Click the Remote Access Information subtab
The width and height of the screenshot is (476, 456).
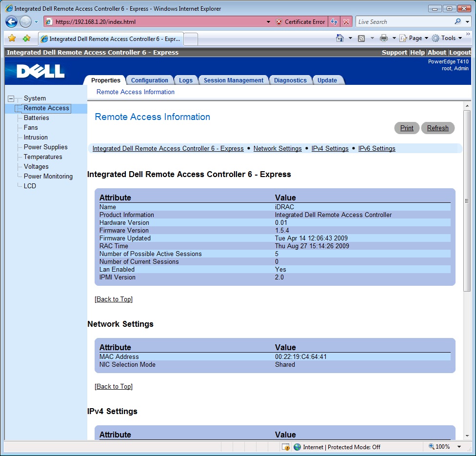[x=136, y=92]
